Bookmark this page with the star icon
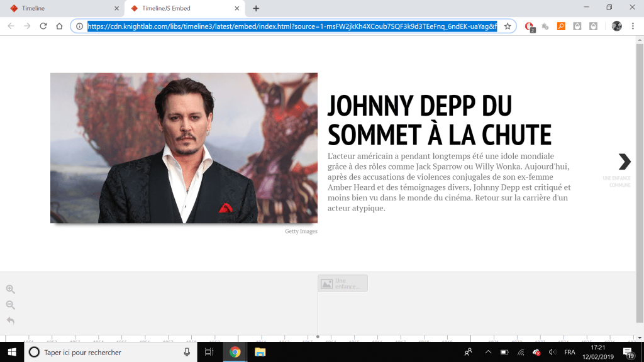The image size is (644, 362). tap(508, 26)
